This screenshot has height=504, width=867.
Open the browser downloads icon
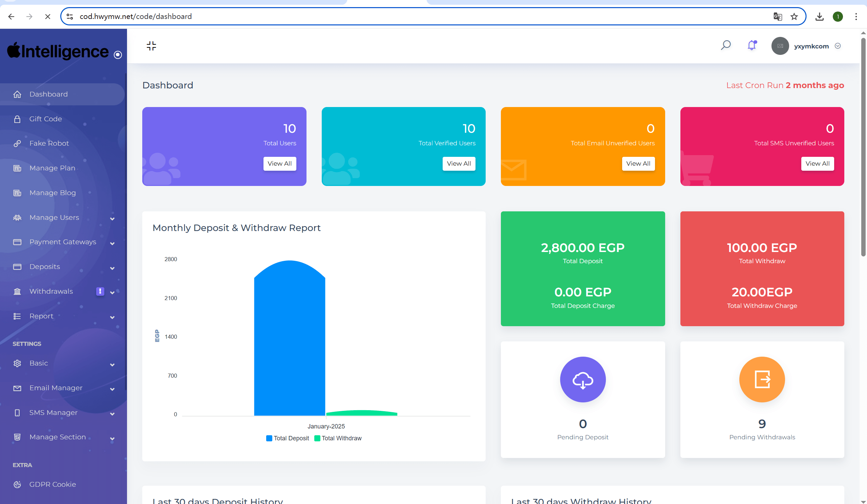[x=820, y=17]
